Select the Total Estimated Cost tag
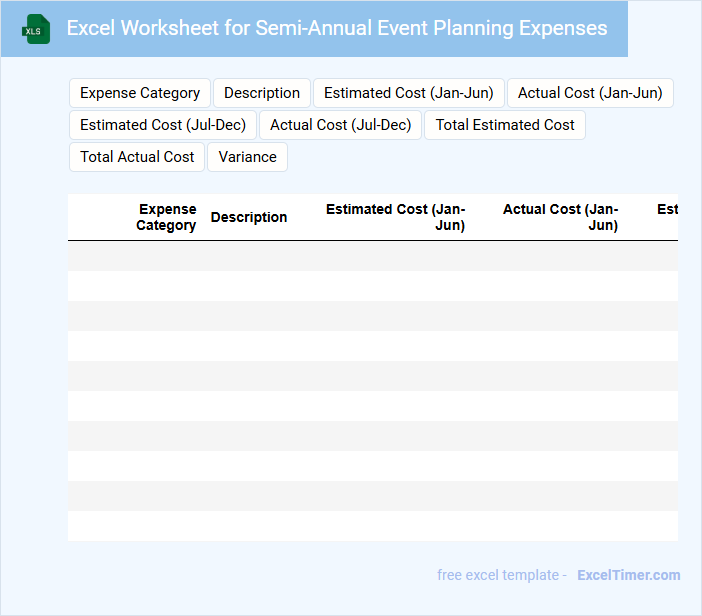The image size is (702, 616). pyautogui.click(x=505, y=125)
